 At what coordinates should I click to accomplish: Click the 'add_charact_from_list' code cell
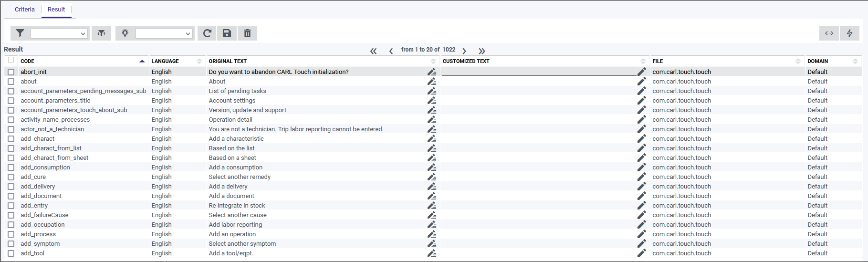(51, 148)
